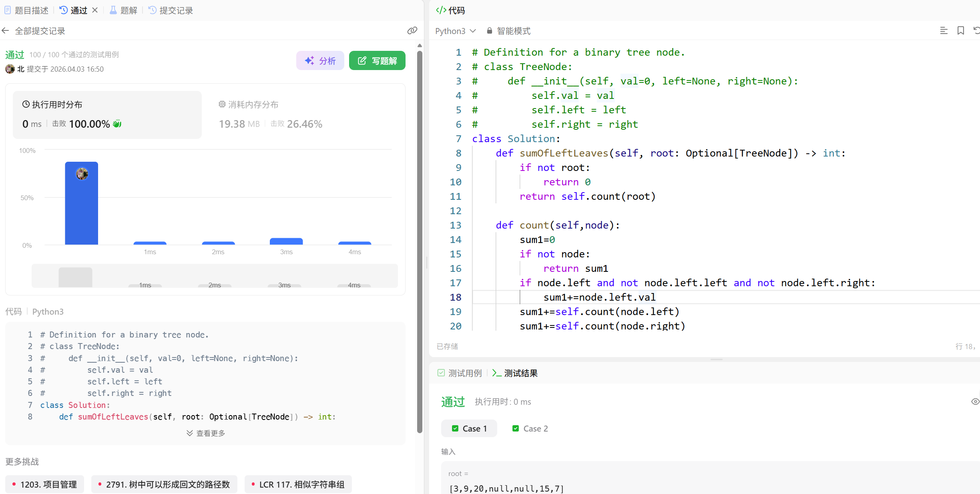Select Case 1 test case
Image resolution: width=980 pixels, height=494 pixels.
[469, 428]
